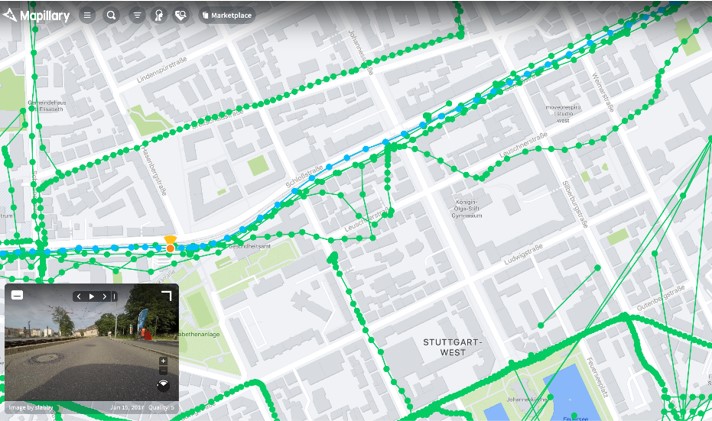Click the STUTTGART-WEST map label
This screenshot has width=712, height=421.
tap(452, 347)
